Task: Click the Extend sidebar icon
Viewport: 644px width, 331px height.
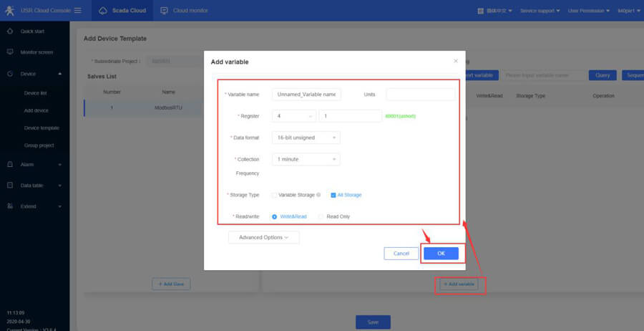Action: (10, 206)
